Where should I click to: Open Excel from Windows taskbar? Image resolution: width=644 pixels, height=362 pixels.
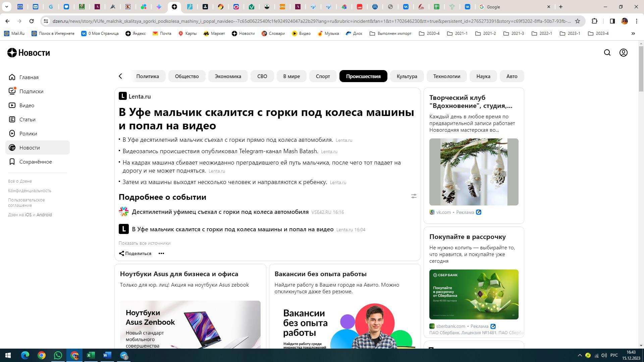point(91,355)
